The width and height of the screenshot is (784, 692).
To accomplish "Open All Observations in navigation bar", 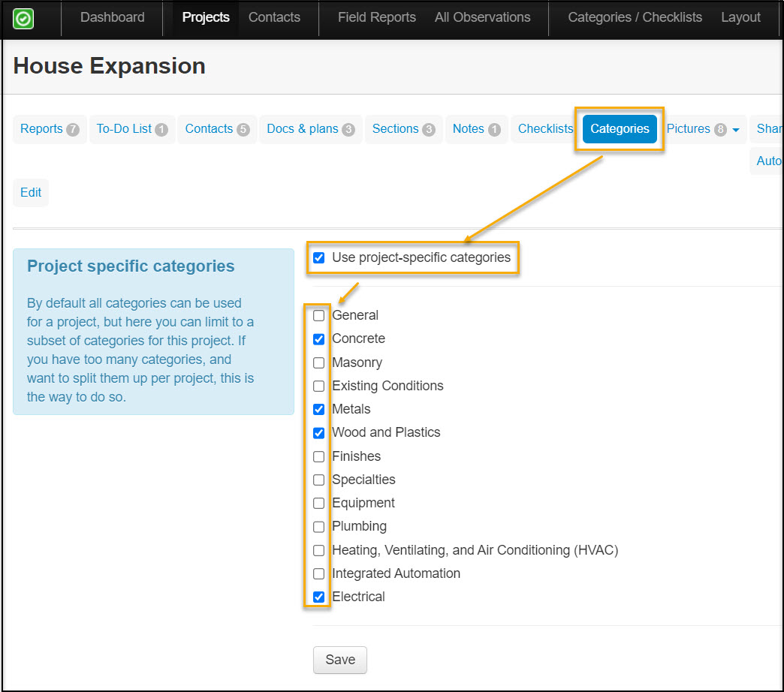I will click(482, 17).
